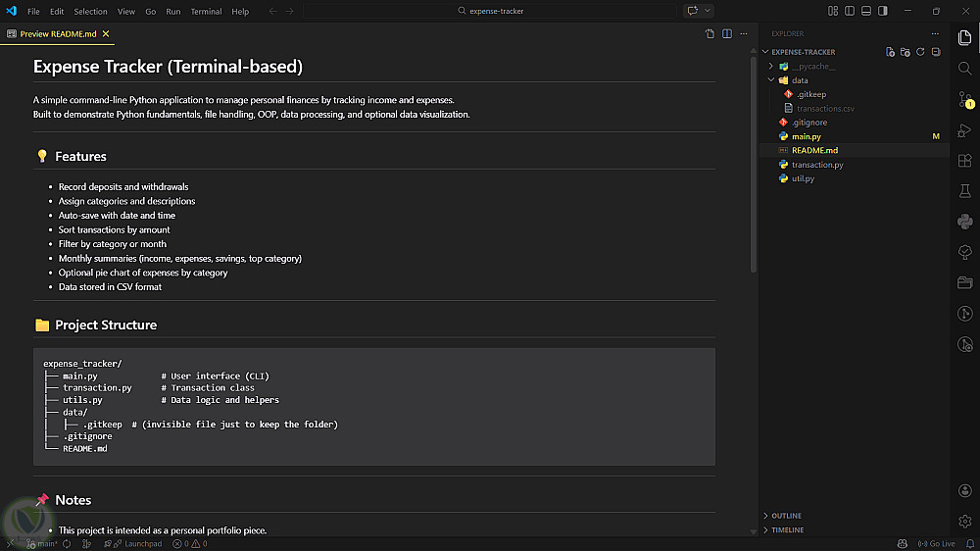Image resolution: width=980 pixels, height=551 pixels.
Task: Open the Python extension panel
Action: [x=965, y=222]
